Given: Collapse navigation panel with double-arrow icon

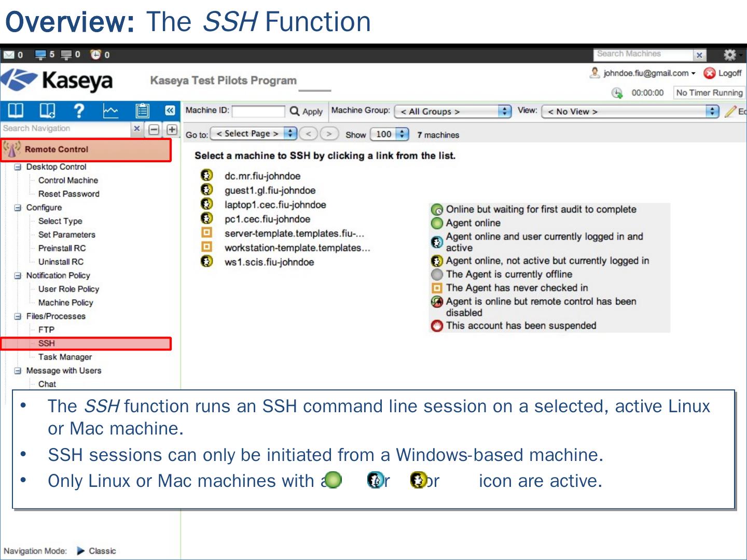Looking at the screenshot, I should tap(170, 110).
